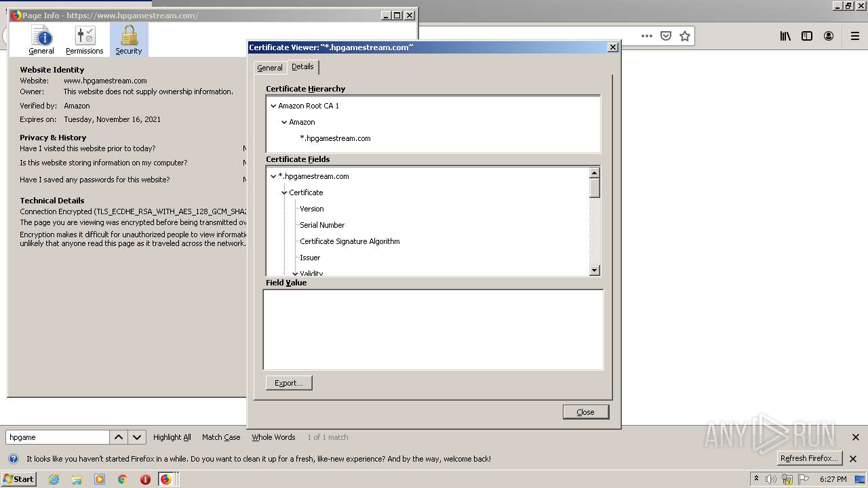This screenshot has width=868, height=488.
Task: Collapse the Validity field node
Action: pos(295,274)
